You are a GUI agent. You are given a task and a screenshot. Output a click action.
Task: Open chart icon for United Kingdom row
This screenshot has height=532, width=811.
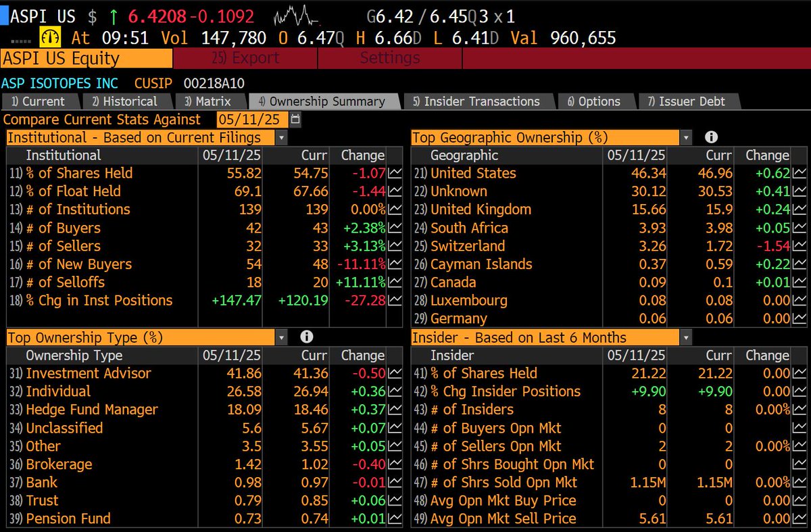(x=800, y=210)
